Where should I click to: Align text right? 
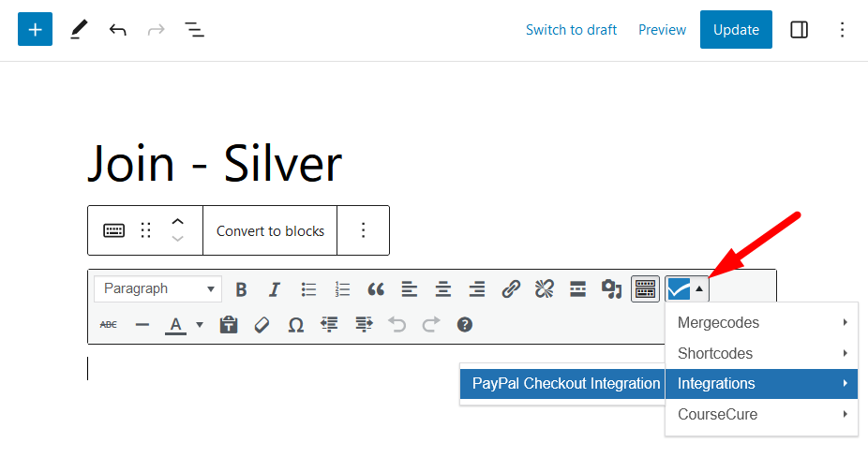tap(476, 288)
